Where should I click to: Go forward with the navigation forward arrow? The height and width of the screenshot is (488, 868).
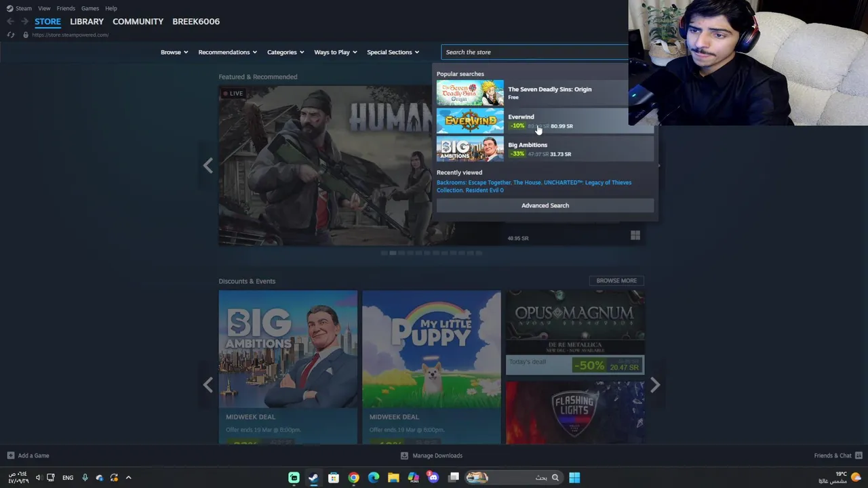pyautogui.click(x=24, y=22)
